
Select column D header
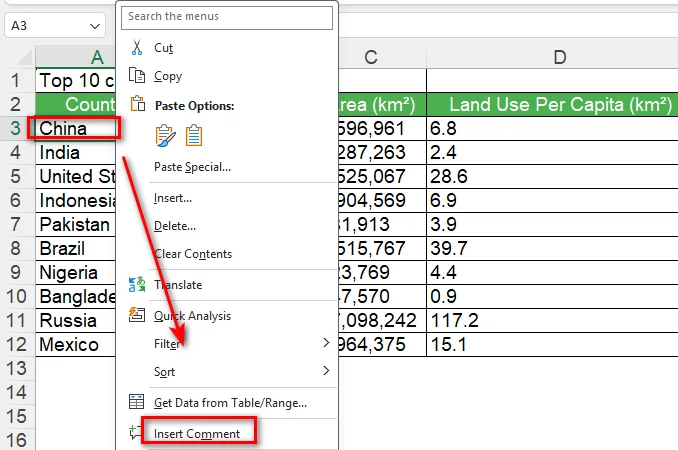pos(552,57)
